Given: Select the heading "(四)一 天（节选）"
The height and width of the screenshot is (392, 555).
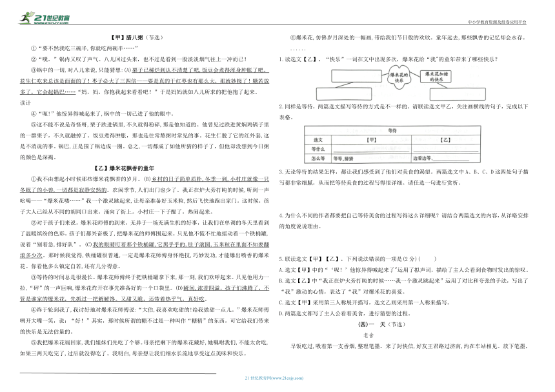Looking at the screenshot, I should 381,324.
